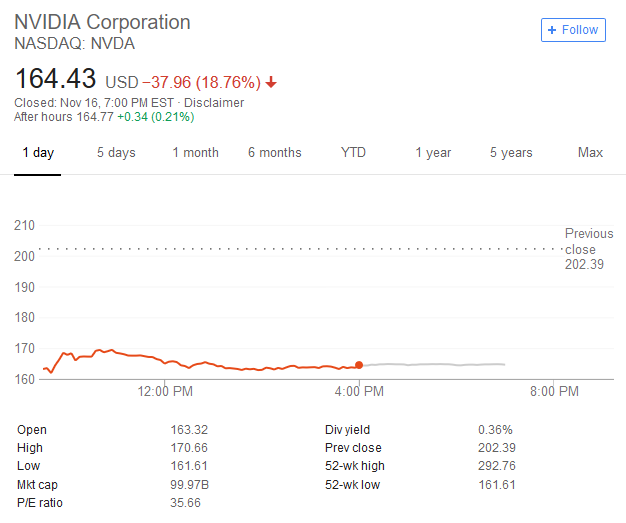Click the Follow button
This screenshot has width=626, height=523.
[573, 30]
